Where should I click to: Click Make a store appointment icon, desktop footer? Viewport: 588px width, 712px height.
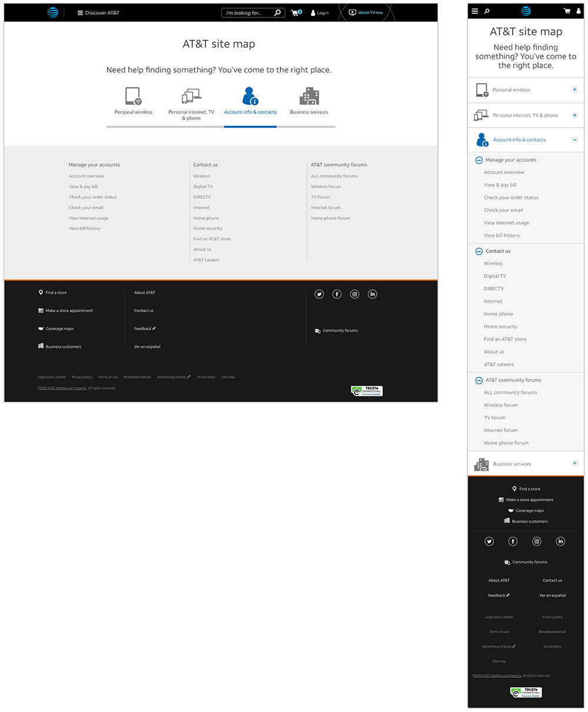[x=41, y=310]
